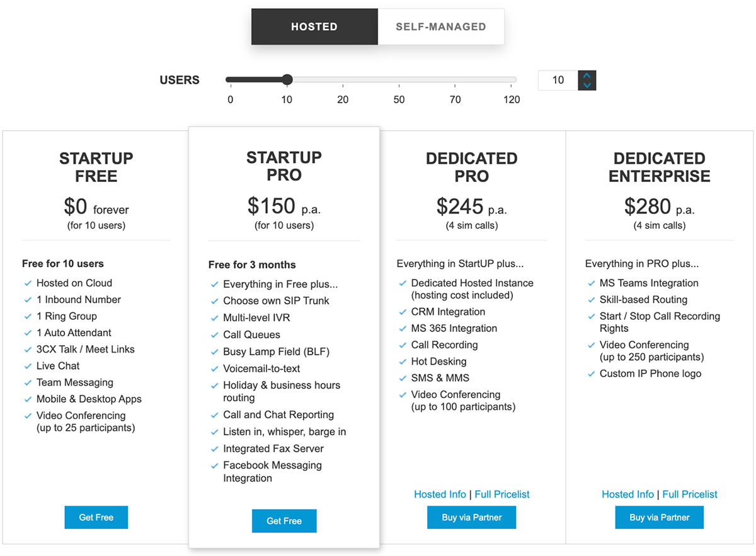756x556 pixels.
Task: Click Buy via Partner for Dedicated Pro
Action: tap(471, 517)
